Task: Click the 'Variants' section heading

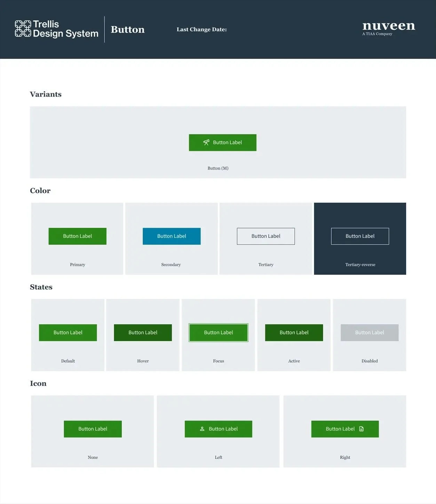Action: (x=46, y=94)
